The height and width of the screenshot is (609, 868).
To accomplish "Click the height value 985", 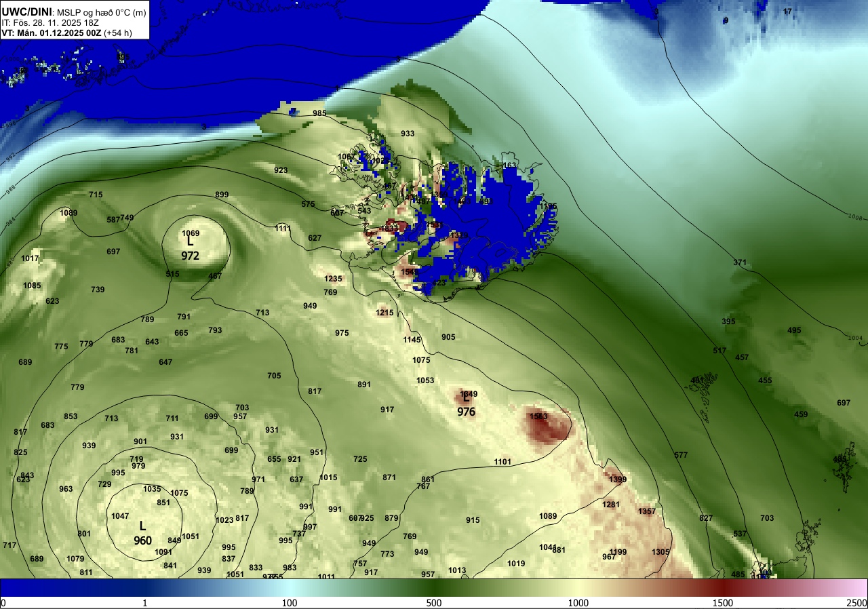I will [x=319, y=113].
